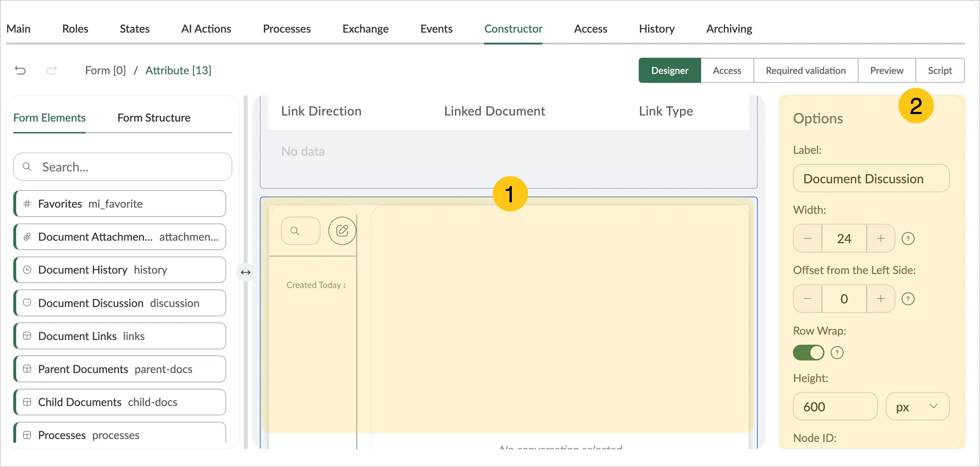Viewport: 980px width, 467px height.
Task: Select the Document History element
Action: [x=120, y=270]
